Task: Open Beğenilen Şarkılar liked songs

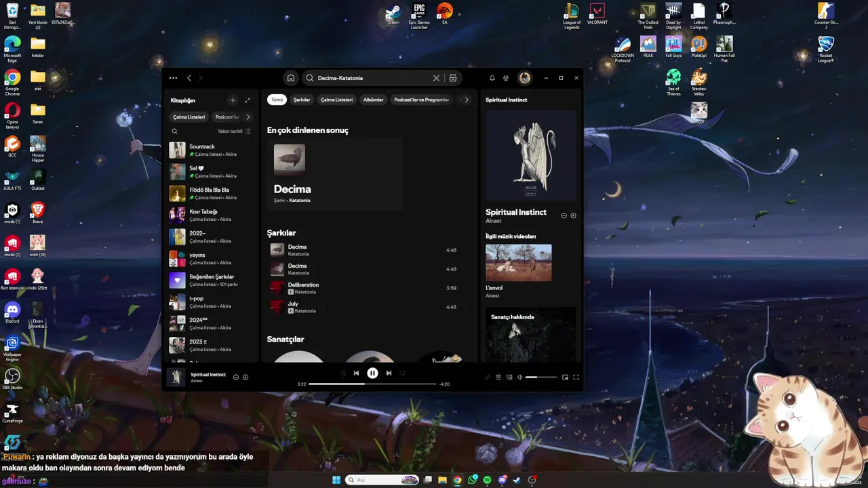Action: tap(212, 281)
